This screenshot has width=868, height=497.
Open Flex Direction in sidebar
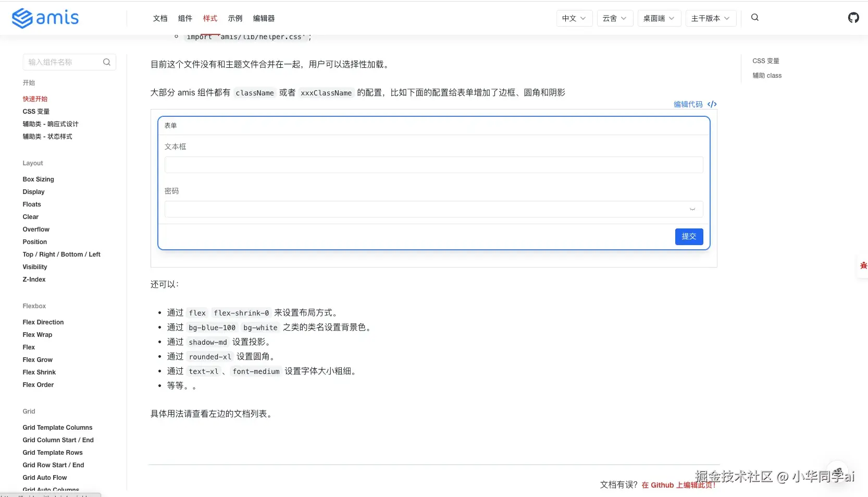43,322
